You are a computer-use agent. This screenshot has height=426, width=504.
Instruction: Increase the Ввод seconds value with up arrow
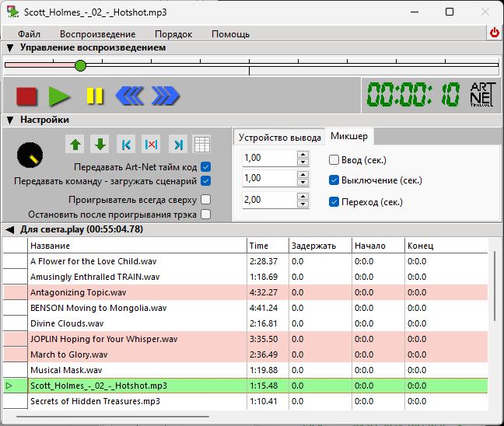click(303, 155)
